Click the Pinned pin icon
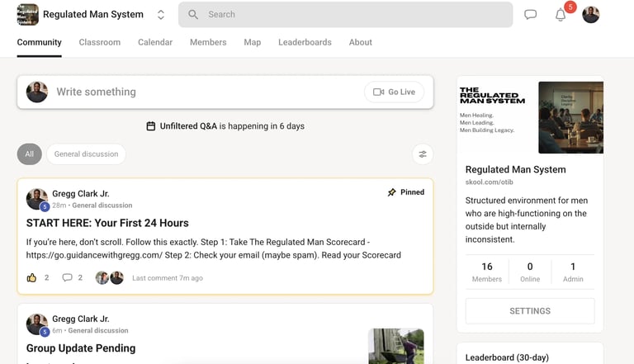 [391, 192]
